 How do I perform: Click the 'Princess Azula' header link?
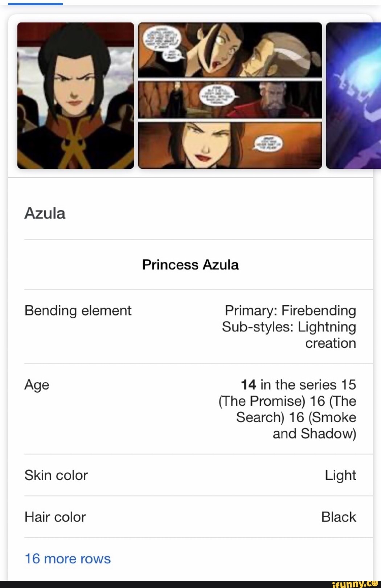click(190, 265)
